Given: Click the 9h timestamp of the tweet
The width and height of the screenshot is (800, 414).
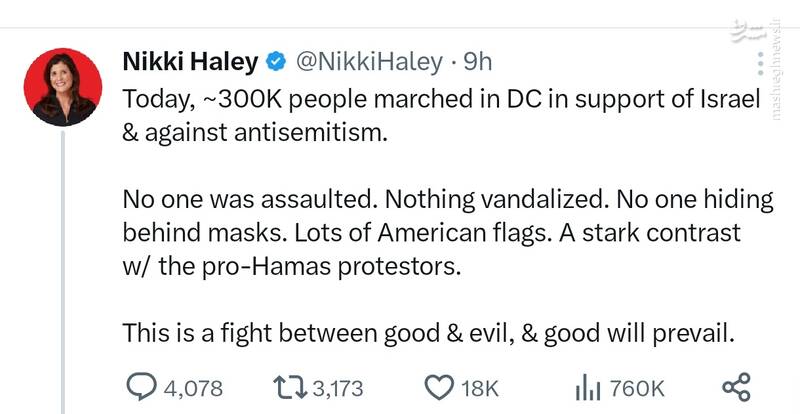Looking at the screenshot, I should click(x=477, y=63).
